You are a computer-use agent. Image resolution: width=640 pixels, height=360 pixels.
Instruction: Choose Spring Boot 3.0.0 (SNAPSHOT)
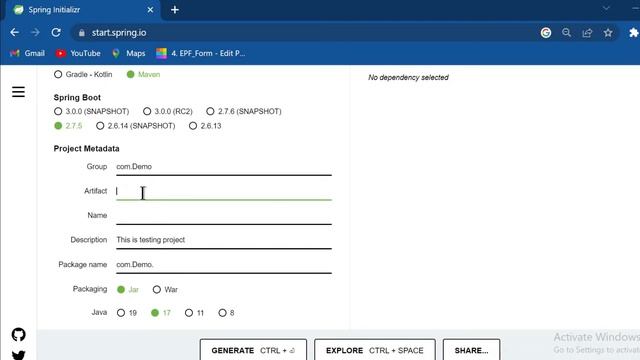[91, 111]
